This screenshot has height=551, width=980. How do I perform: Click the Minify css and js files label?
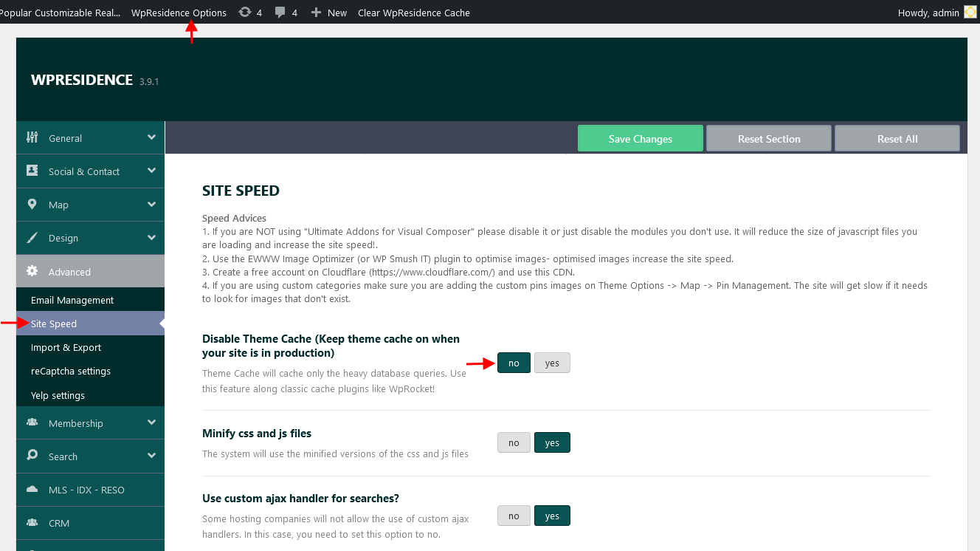(257, 434)
